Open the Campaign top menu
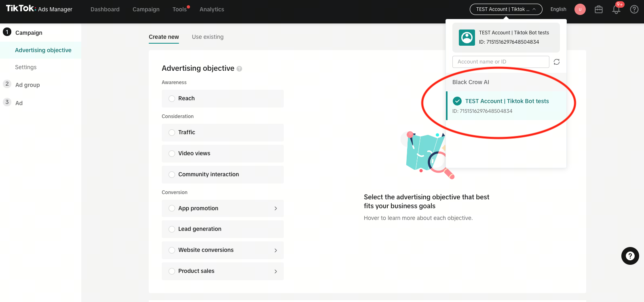Viewport: 644px width, 302px height. point(146,9)
